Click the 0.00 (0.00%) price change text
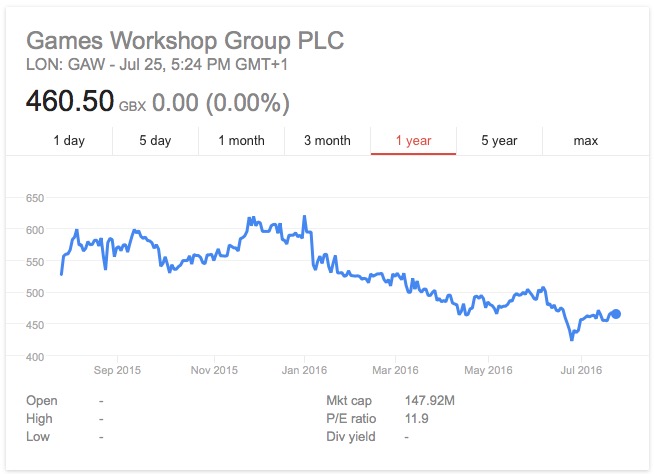The width and height of the screenshot is (654, 474). [221, 103]
